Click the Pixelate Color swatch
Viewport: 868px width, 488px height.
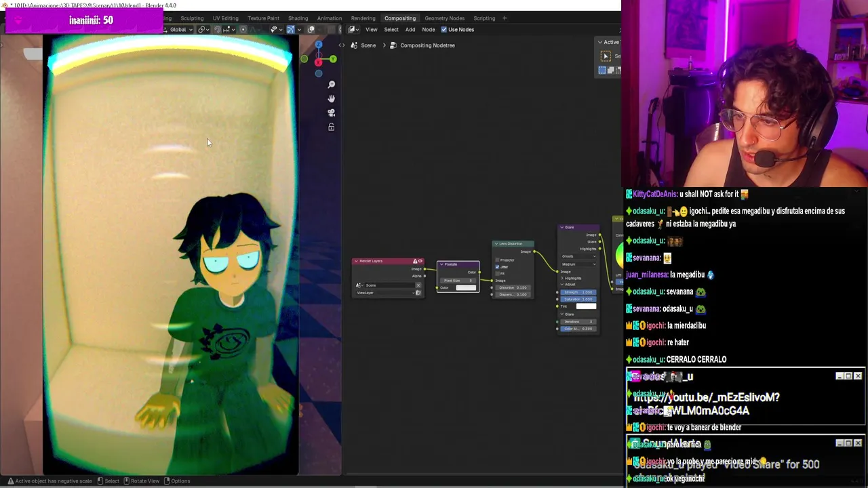coord(466,287)
